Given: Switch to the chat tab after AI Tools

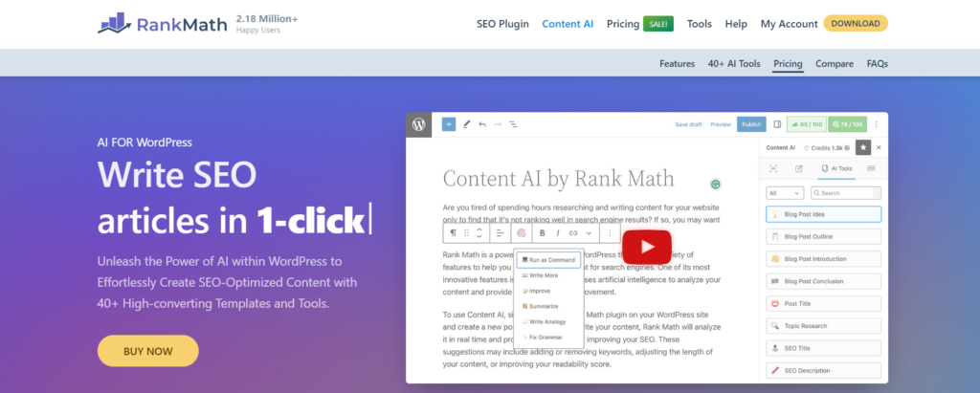Looking at the screenshot, I should click(x=871, y=168).
